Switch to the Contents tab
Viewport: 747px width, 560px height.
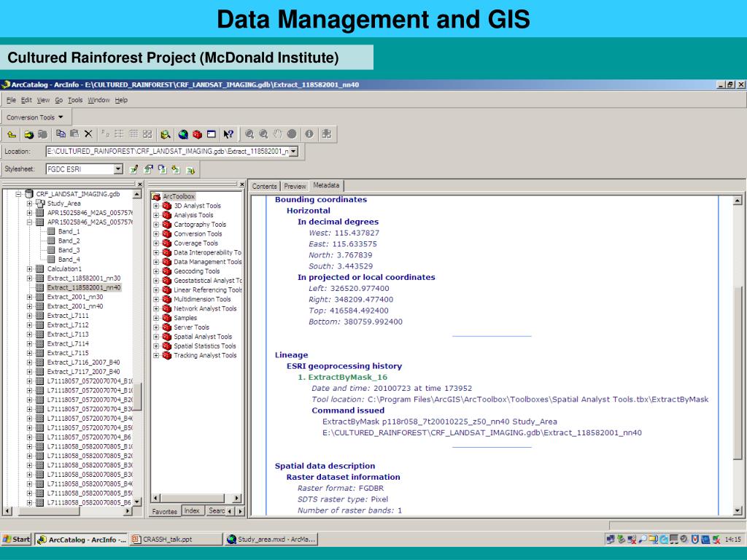(x=264, y=186)
